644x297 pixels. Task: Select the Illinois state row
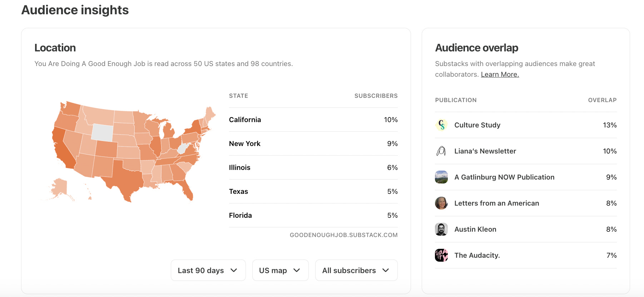[313, 167]
